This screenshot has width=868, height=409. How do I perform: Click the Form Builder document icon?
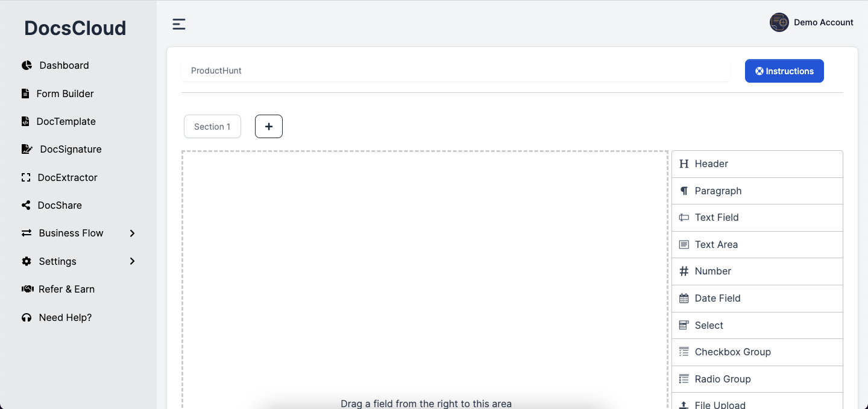point(25,94)
